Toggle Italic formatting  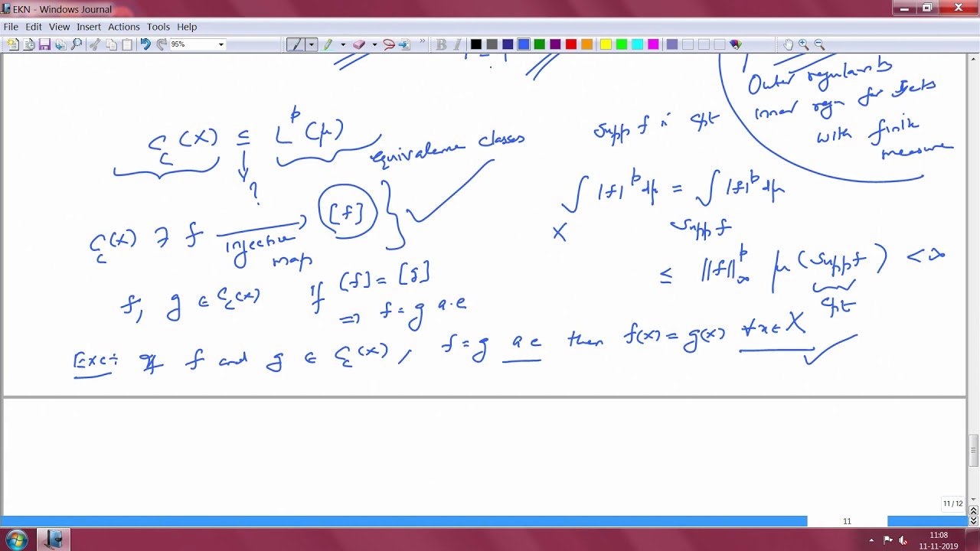pos(457,44)
